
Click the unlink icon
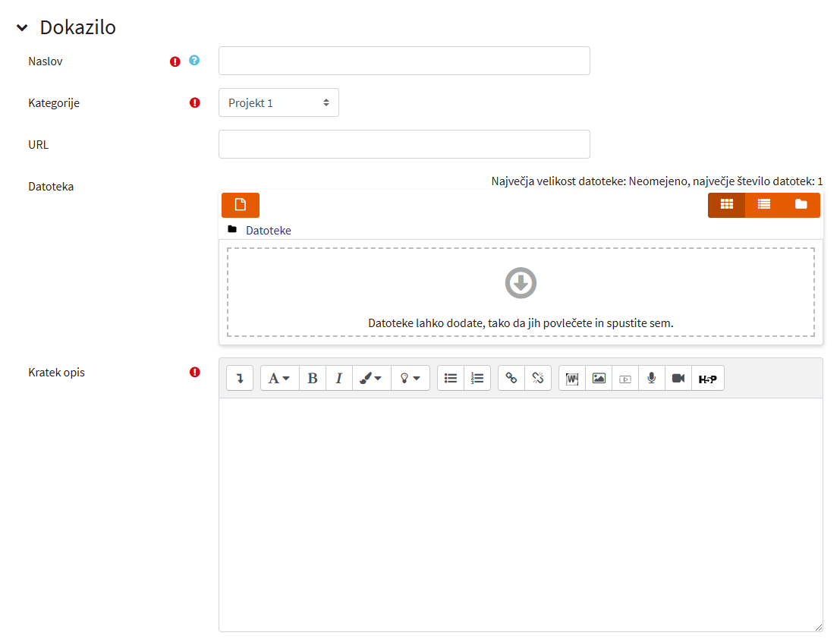pyautogui.click(x=538, y=378)
